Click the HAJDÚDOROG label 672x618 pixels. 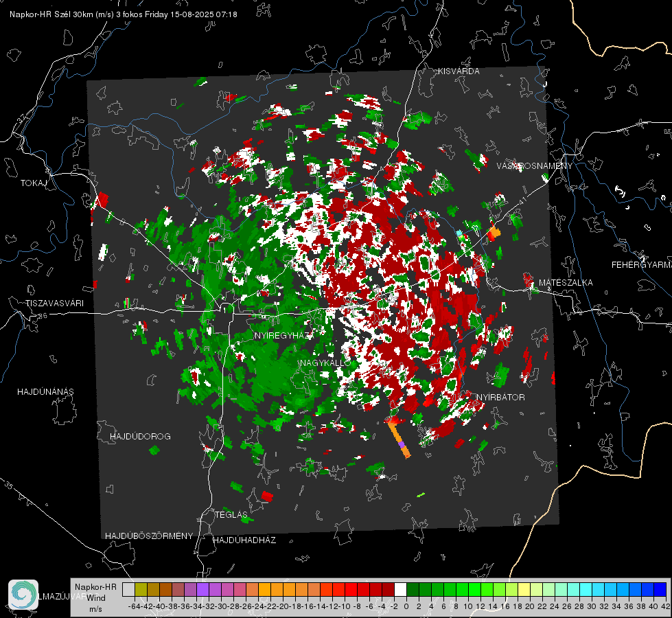tap(140, 437)
